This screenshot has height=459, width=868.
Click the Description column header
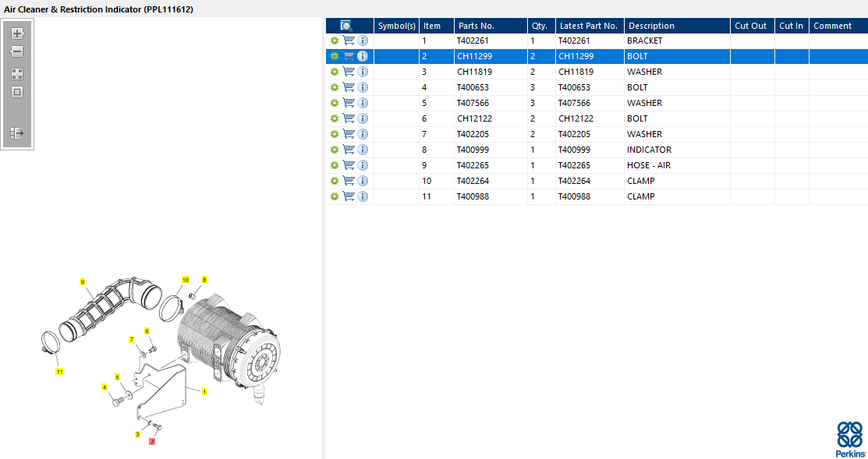(651, 26)
